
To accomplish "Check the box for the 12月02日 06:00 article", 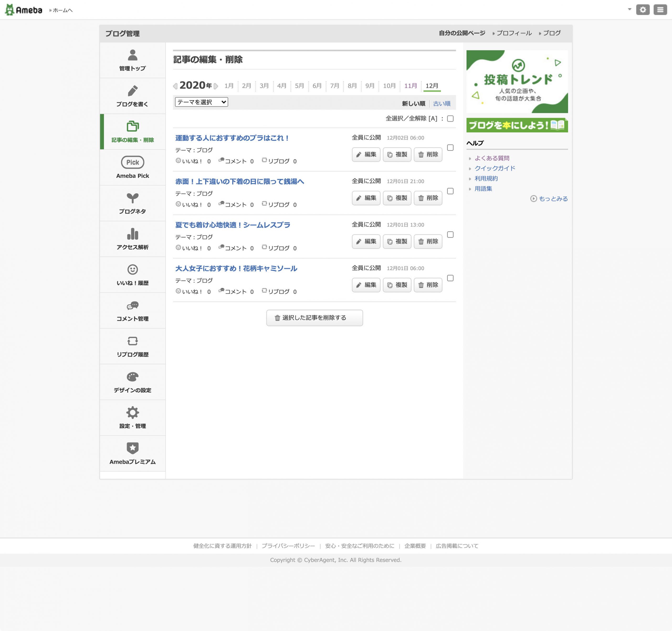I will point(450,148).
